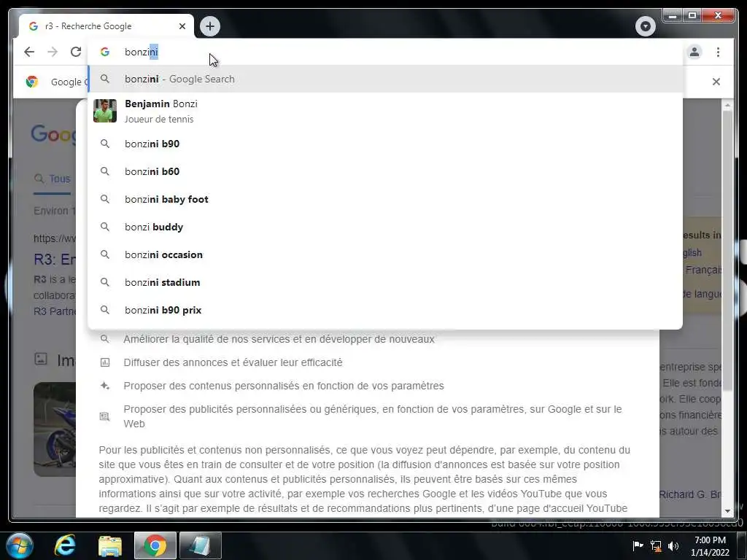
Task: Select suggestion bonzini stadium
Action: point(385,282)
